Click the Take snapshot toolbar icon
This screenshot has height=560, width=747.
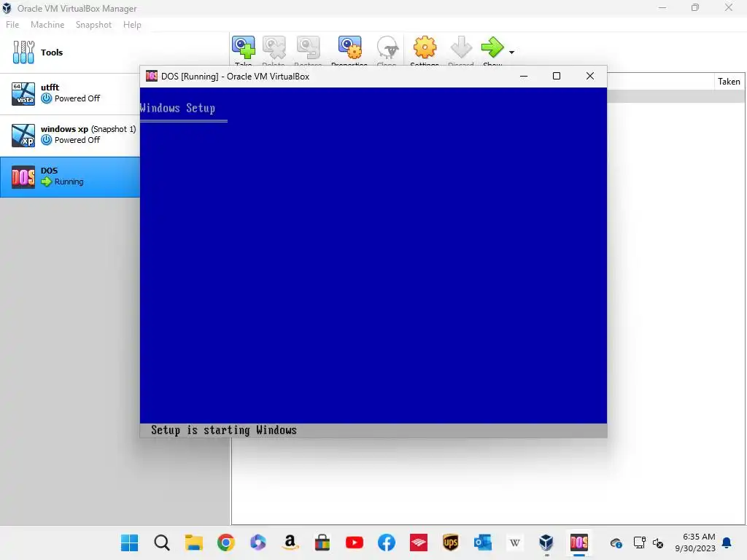point(244,47)
